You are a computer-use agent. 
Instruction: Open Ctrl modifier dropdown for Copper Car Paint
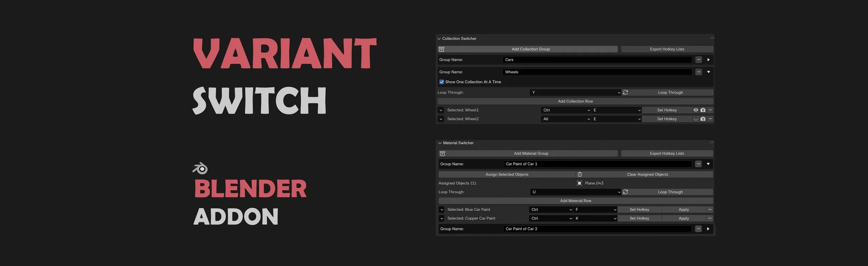pyautogui.click(x=551, y=218)
